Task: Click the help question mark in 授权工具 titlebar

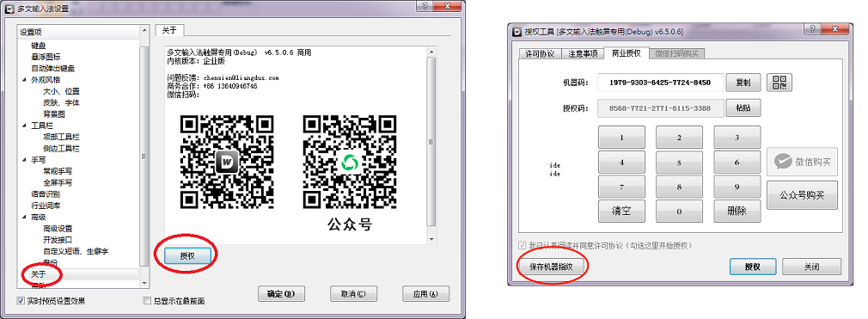Action: pyautogui.click(x=812, y=30)
